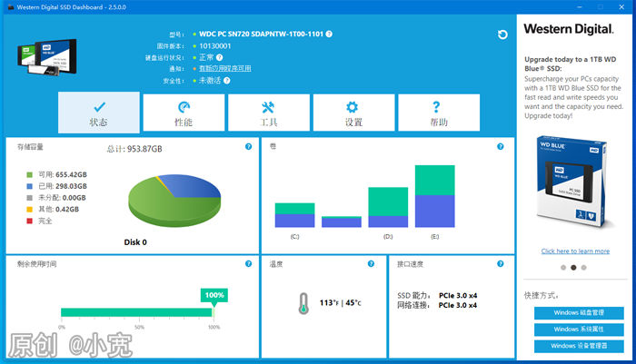
Task: Open Windows 设备管理器 shortcut button
Action: [579, 346]
